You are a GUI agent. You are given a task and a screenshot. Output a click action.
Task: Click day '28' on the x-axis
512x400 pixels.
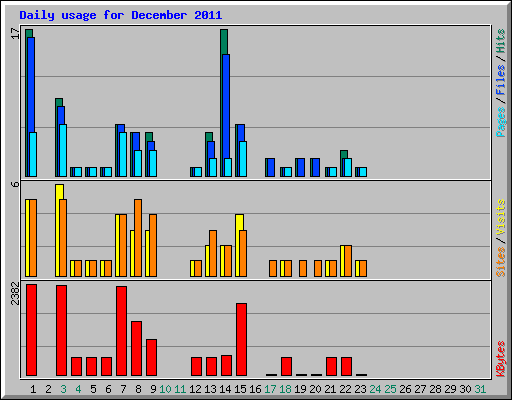click(435, 389)
